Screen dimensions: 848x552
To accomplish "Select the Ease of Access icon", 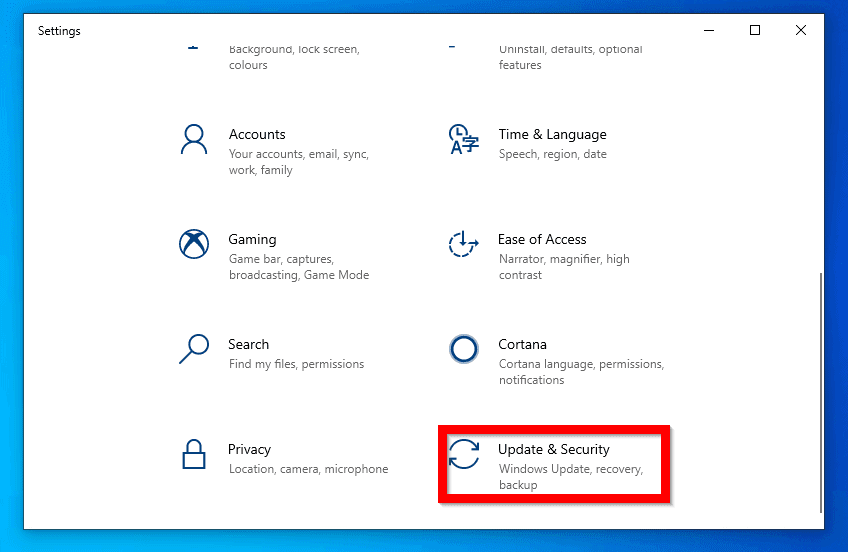I will (x=463, y=244).
